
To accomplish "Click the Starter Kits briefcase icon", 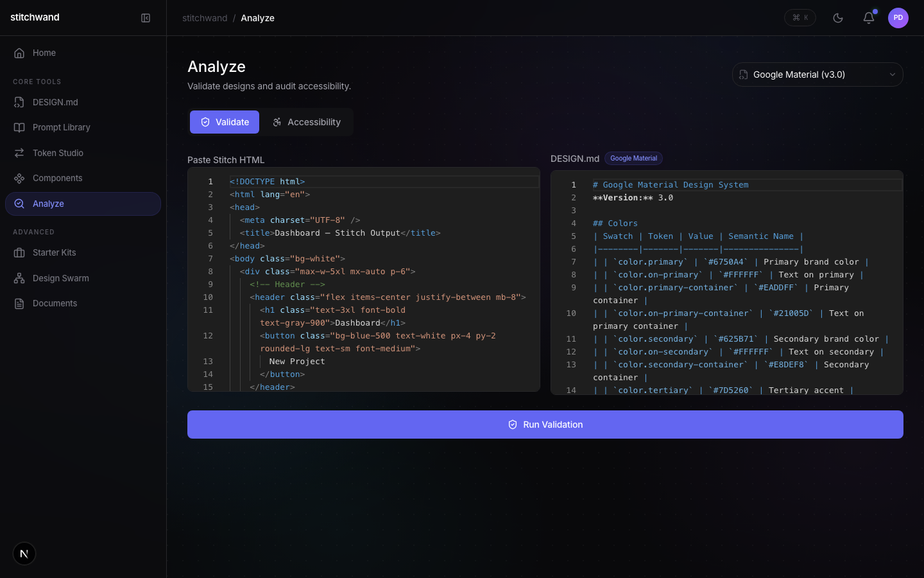I will click(x=19, y=252).
